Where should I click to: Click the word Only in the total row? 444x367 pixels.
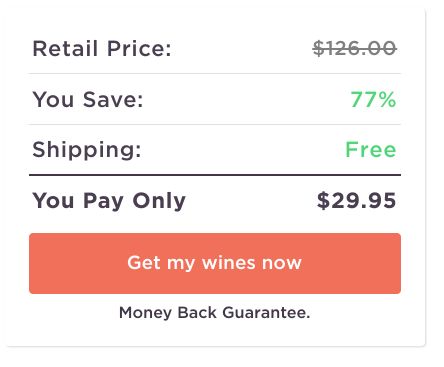coord(159,201)
